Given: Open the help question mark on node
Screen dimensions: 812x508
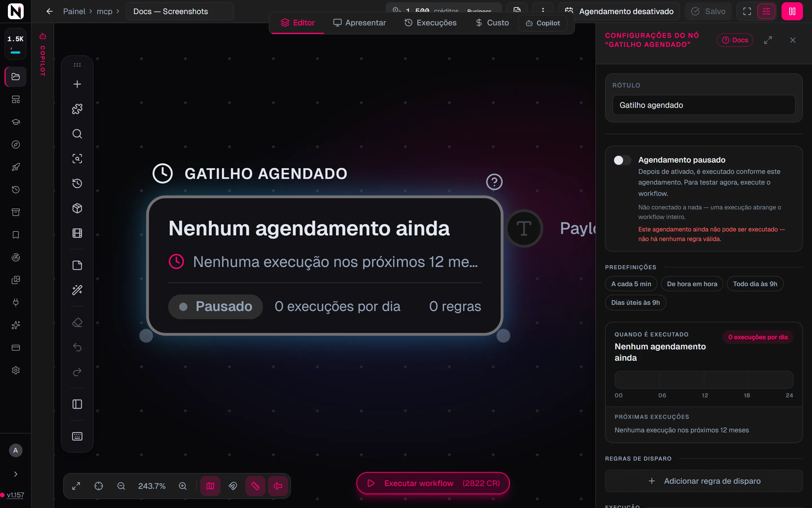Looking at the screenshot, I should click(494, 182).
